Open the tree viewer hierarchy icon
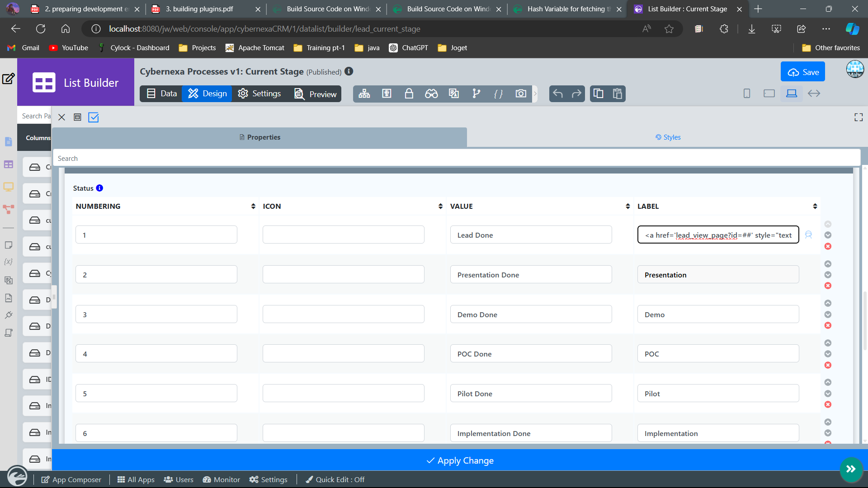Screen dimensions: 868x488 (364, 94)
